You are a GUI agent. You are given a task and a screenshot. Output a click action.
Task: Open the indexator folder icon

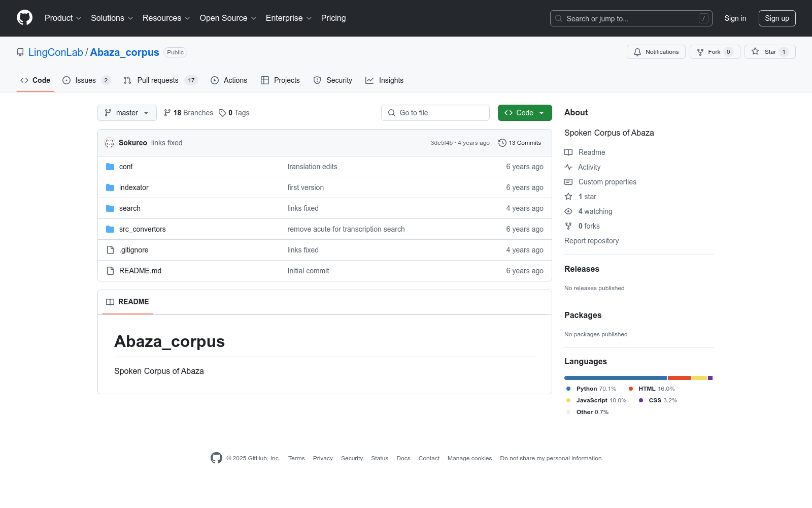click(110, 187)
